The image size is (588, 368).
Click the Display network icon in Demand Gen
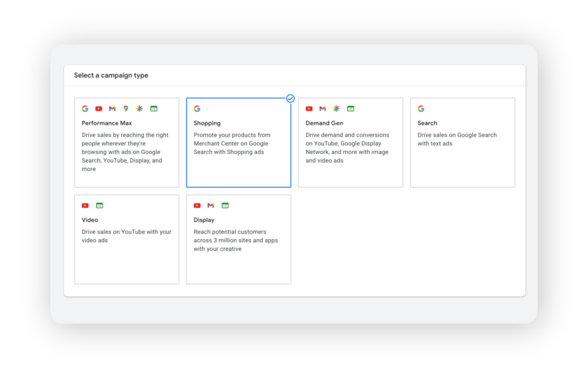tap(351, 109)
